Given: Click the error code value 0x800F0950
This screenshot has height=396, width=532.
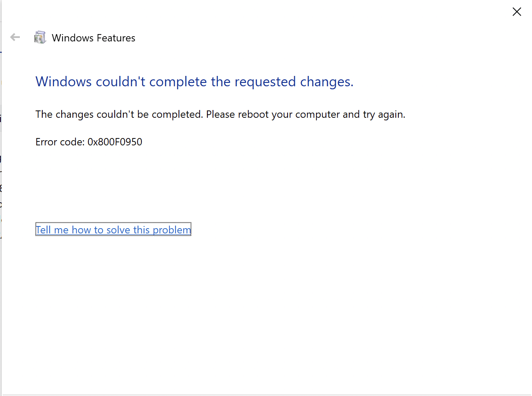Looking at the screenshot, I should tap(115, 142).
